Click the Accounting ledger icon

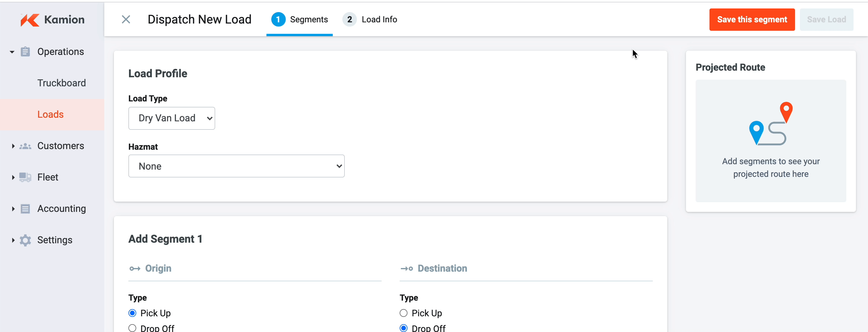25,209
